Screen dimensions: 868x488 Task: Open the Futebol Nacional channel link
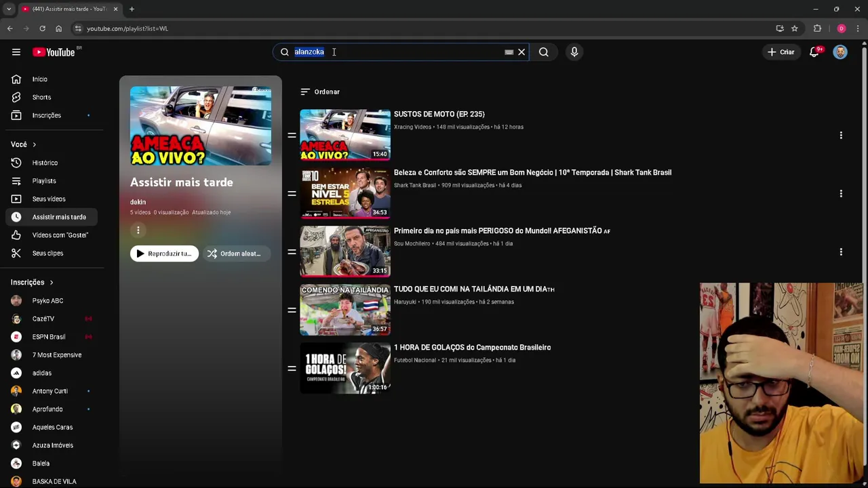click(415, 360)
